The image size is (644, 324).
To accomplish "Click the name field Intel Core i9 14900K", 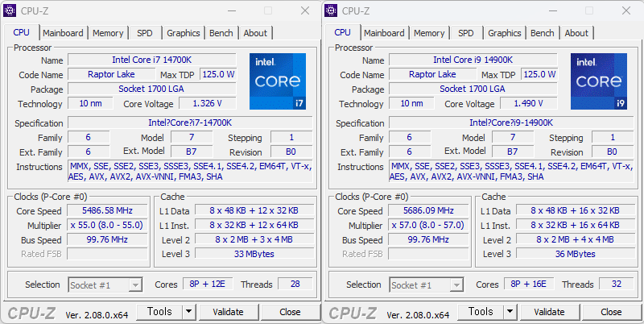I will (473, 60).
